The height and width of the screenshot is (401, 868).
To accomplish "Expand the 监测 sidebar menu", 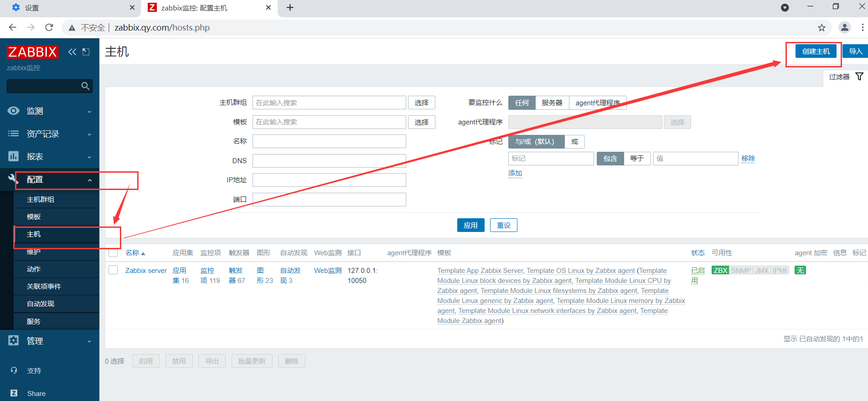I will (x=50, y=111).
